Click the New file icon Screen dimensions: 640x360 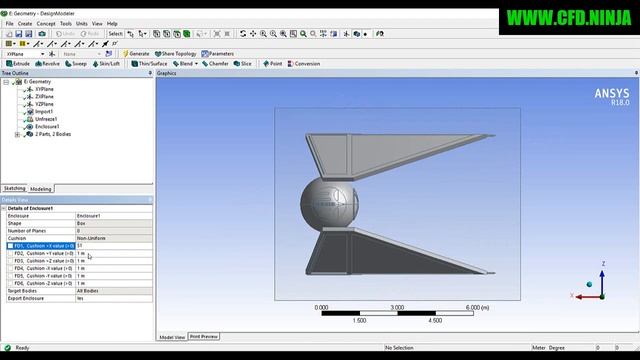9,34
